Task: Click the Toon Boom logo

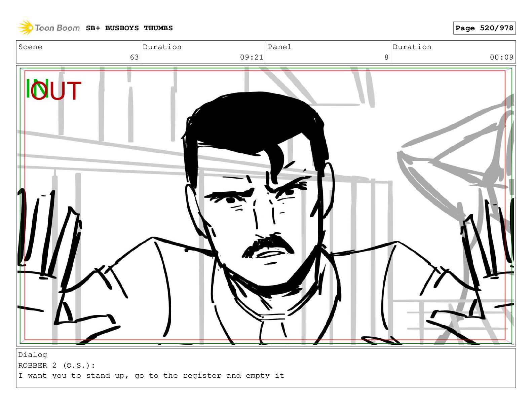Action: click(x=49, y=28)
